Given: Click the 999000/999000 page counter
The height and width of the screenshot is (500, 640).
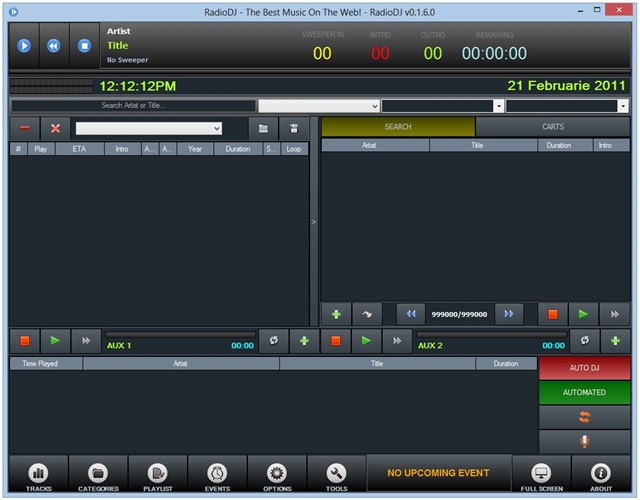Looking at the screenshot, I should tap(460, 314).
